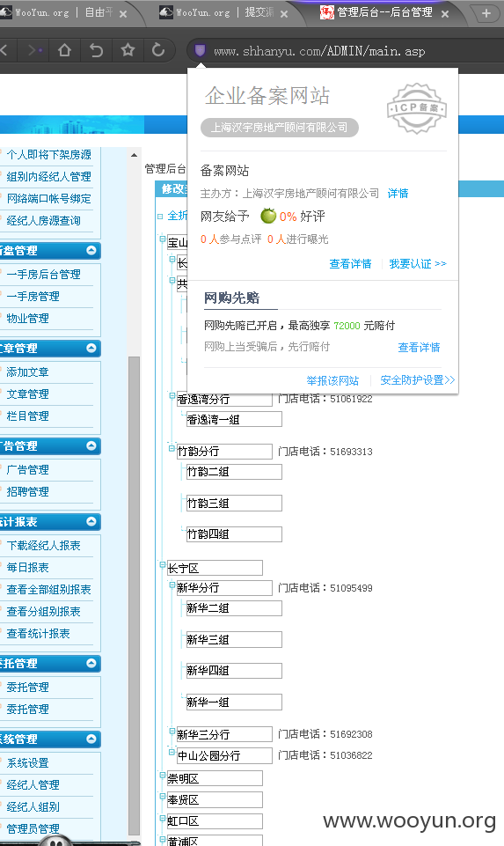504x846 pixels.
Task: Click the sidebar vertical scrollbar thumb
Action: 135,594
